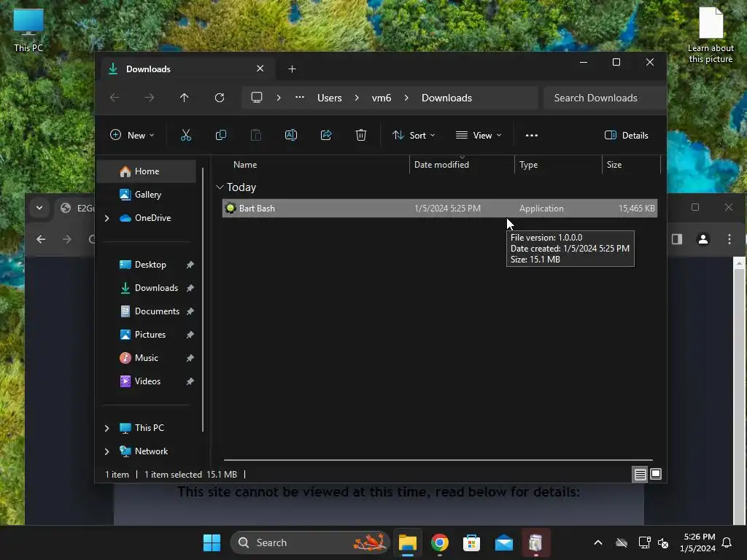Open Documents quick access folder
The width and height of the screenshot is (747, 560).
[x=150, y=311]
